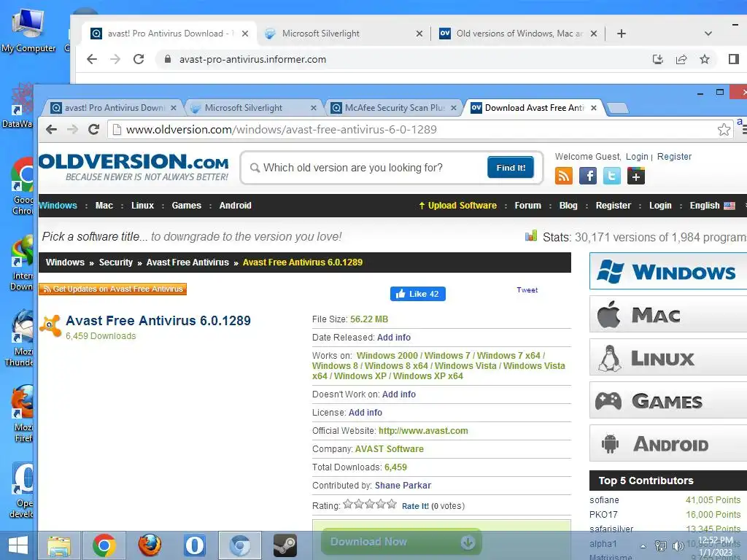
Task: Launch File Explorer from the taskbar
Action: [59, 545]
